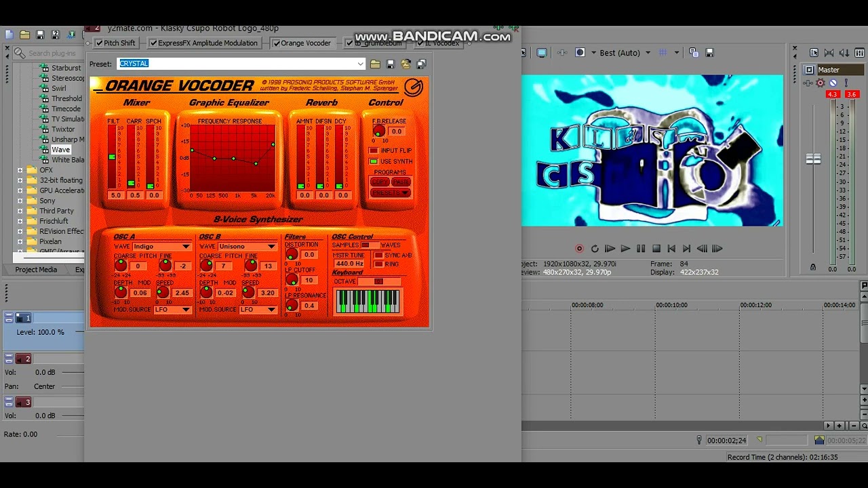The width and height of the screenshot is (868, 488).
Task: Mute the Master bus
Action: (833, 83)
